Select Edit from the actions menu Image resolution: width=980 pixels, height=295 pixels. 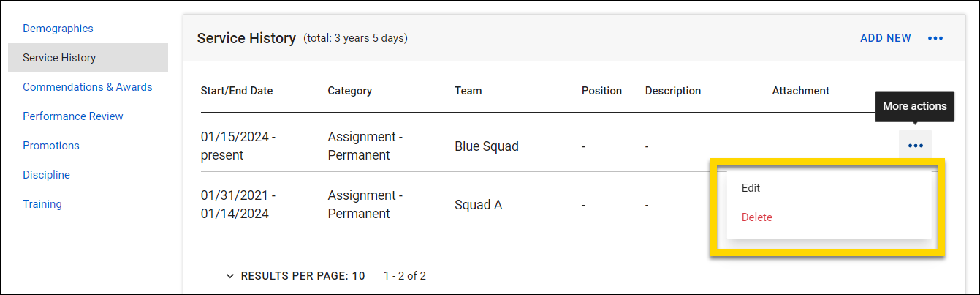click(751, 188)
